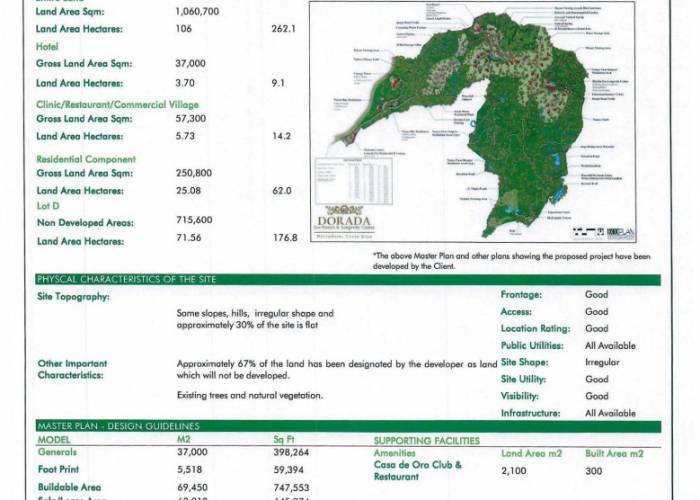Click the "Sq Ft" column header
Screen dimensions: 700x500
284,439
